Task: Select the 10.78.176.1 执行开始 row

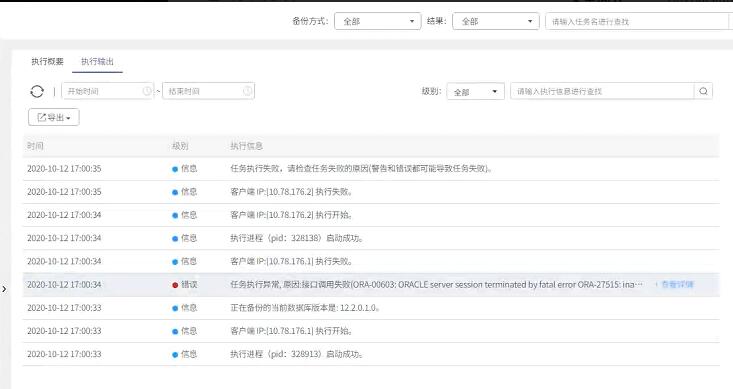Action: pos(371,331)
